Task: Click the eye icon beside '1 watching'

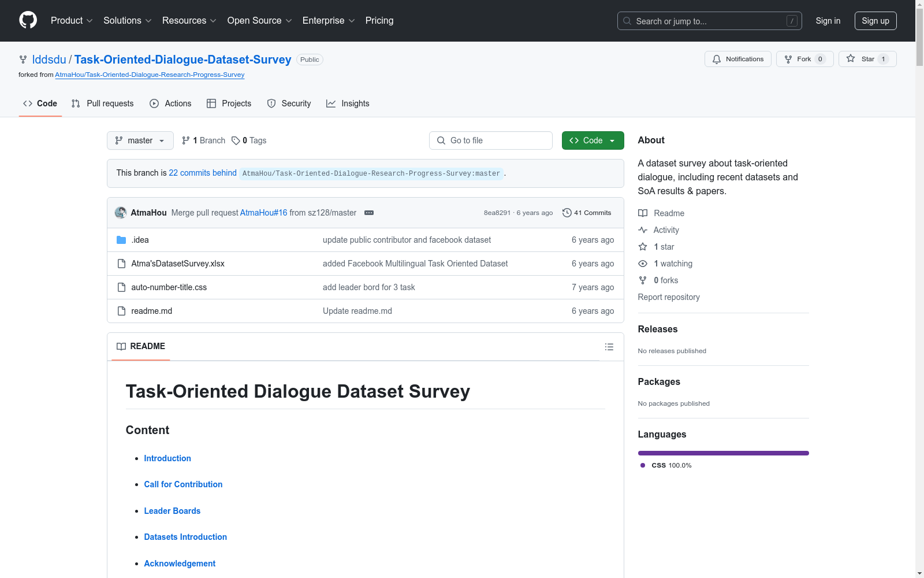Action: pos(643,264)
